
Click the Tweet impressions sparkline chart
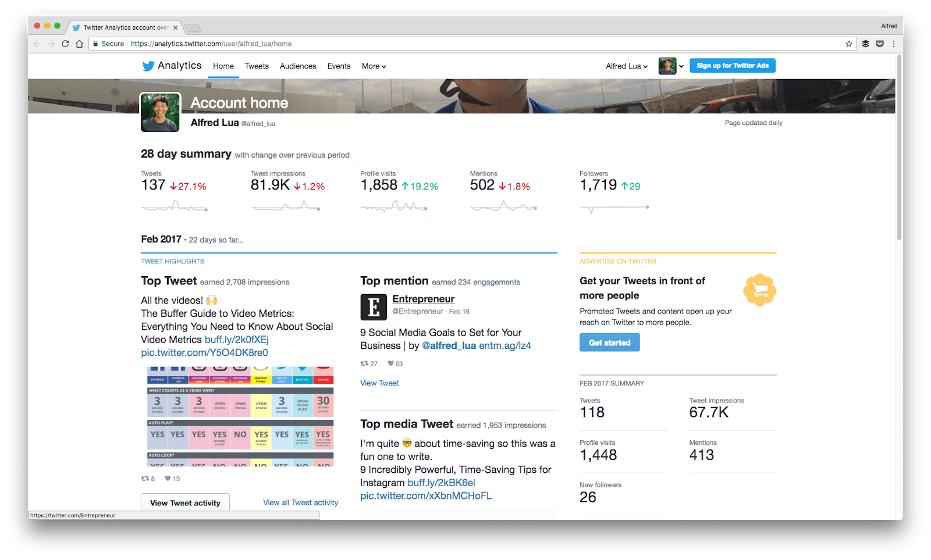point(285,206)
